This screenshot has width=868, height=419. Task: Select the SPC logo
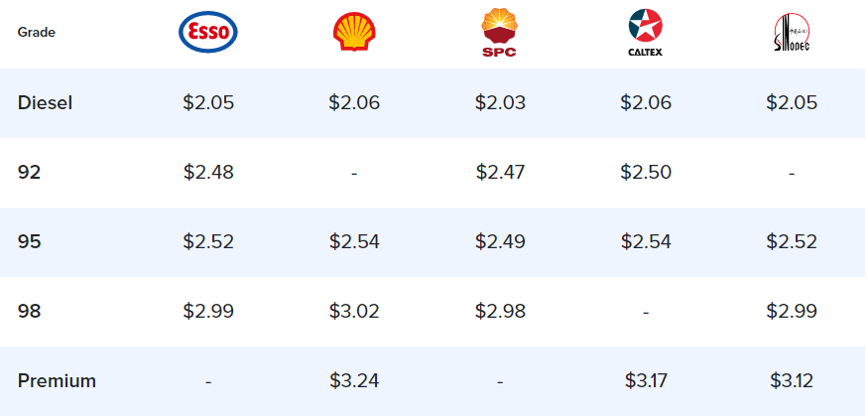pyautogui.click(x=499, y=33)
